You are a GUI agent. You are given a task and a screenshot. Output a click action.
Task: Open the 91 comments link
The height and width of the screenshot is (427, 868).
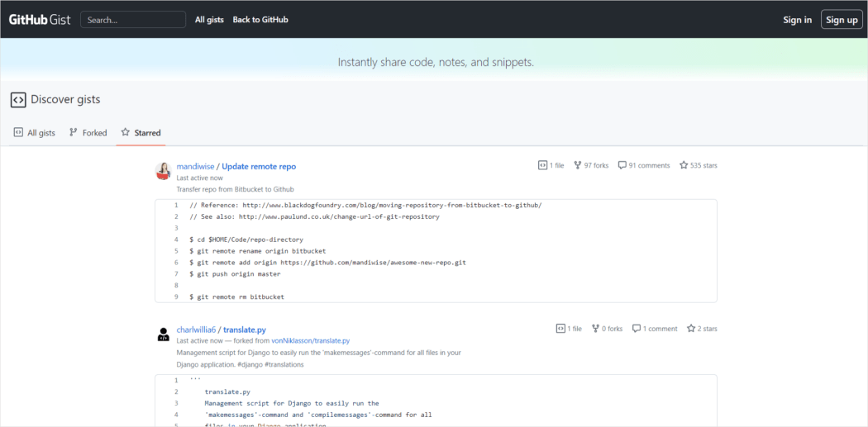pos(644,165)
